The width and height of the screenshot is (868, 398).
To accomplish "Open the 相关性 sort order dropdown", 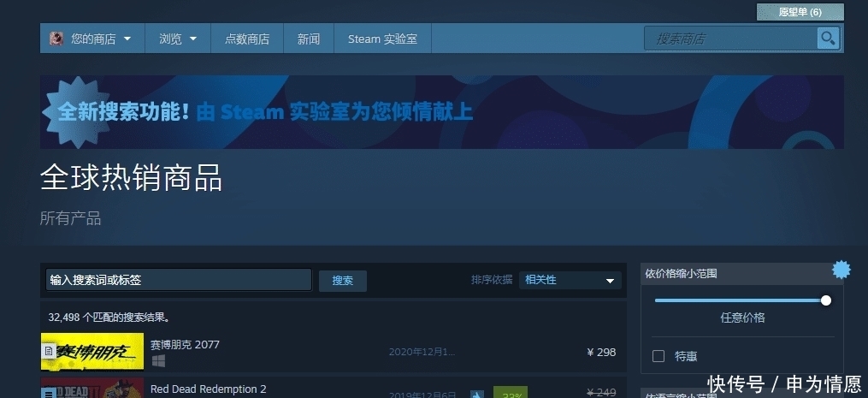I will click(570, 281).
